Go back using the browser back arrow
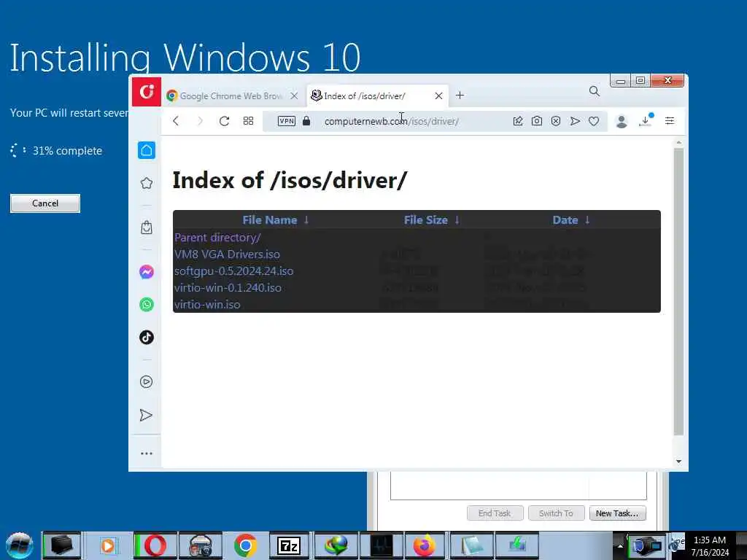This screenshot has width=747, height=560. (x=176, y=121)
